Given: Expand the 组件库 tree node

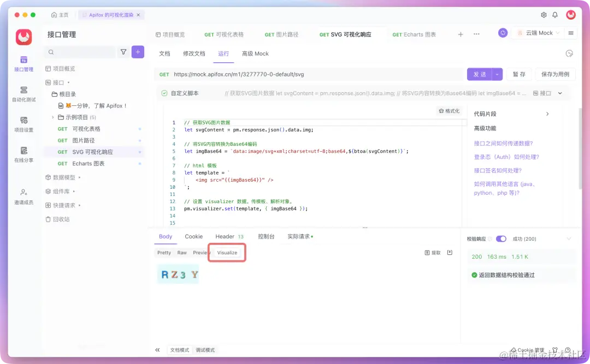Looking at the screenshot, I should [74, 192].
